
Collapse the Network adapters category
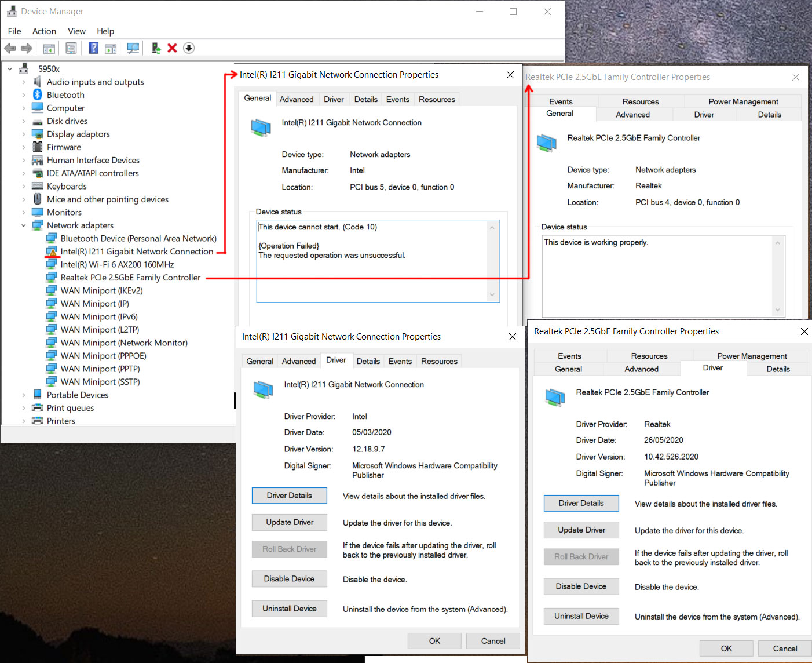tap(24, 225)
